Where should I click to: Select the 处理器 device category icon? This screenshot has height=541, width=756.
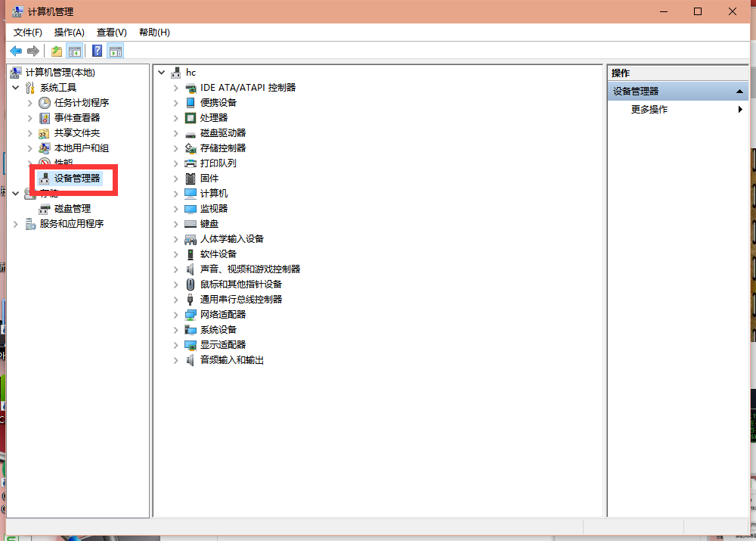191,117
